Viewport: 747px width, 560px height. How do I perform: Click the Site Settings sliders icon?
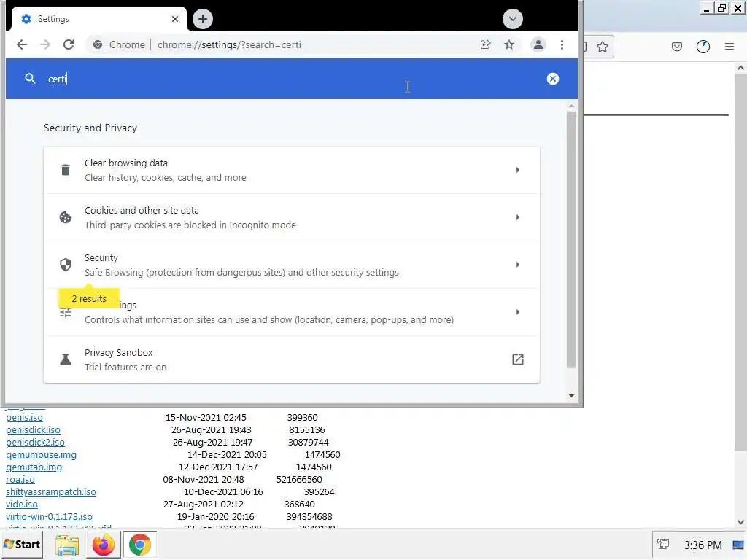coord(66,313)
